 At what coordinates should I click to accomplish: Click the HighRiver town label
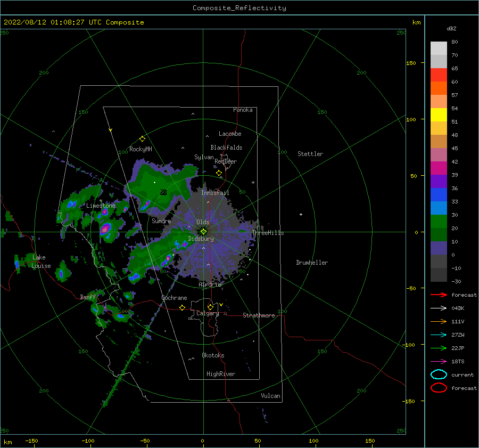point(221,374)
